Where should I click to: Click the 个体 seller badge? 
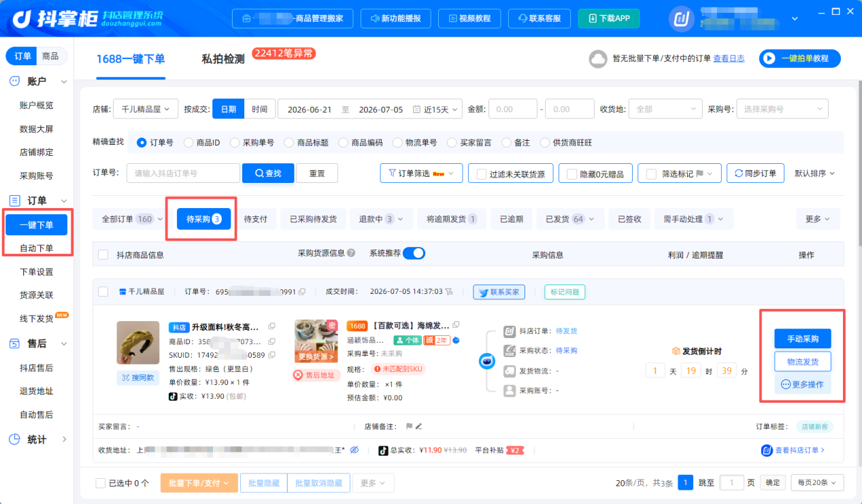tap(407, 340)
